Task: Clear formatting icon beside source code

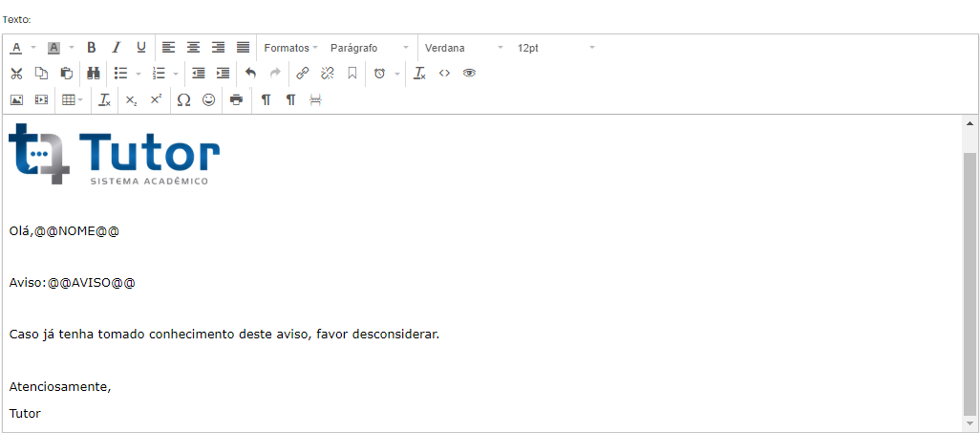Action: pyautogui.click(x=420, y=74)
